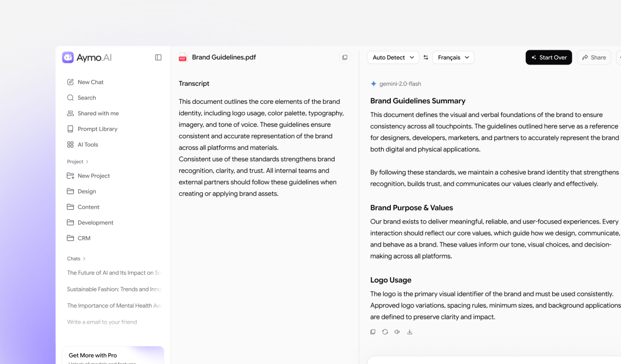The height and width of the screenshot is (364, 621).
Task: Click the Search magnifier icon
Action: point(70,98)
